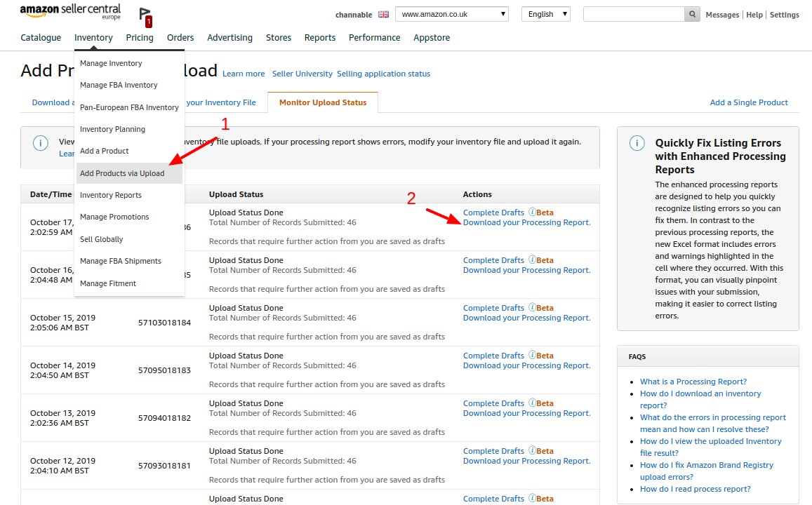The image size is (812, 505).
Task: Click Add a Single Product link
Action: pos(749,102)
